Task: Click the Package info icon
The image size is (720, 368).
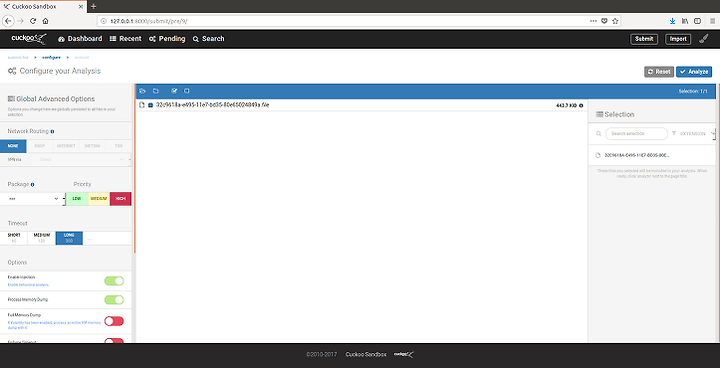Action: [x=33, y=185]
